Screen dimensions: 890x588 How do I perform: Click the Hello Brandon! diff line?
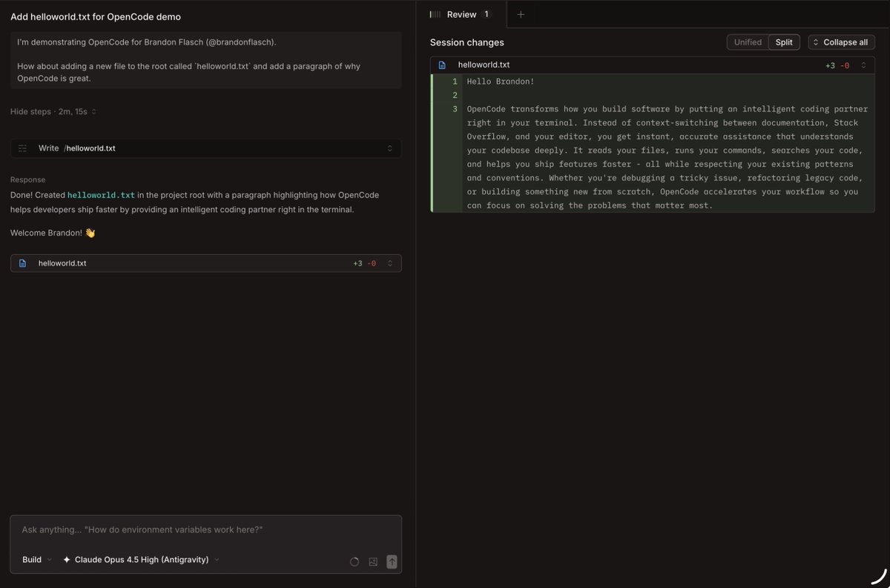coord(501,81)
